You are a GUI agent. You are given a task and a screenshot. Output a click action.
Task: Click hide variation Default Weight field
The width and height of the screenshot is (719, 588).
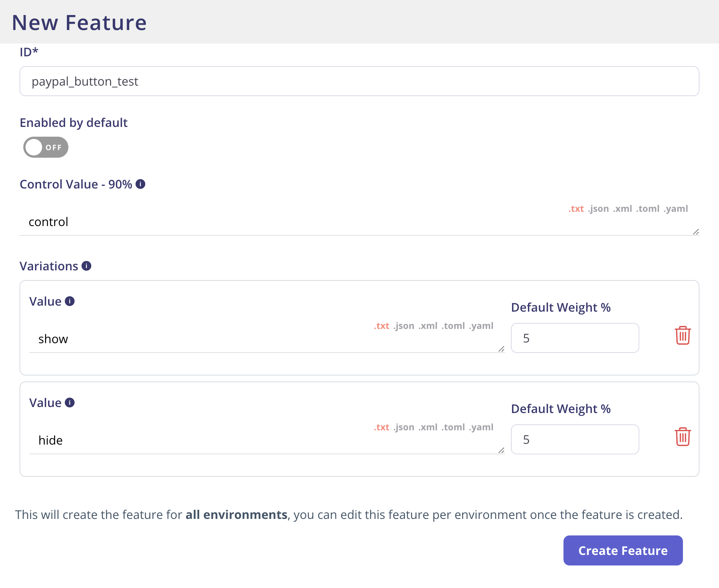pos(575,439)
